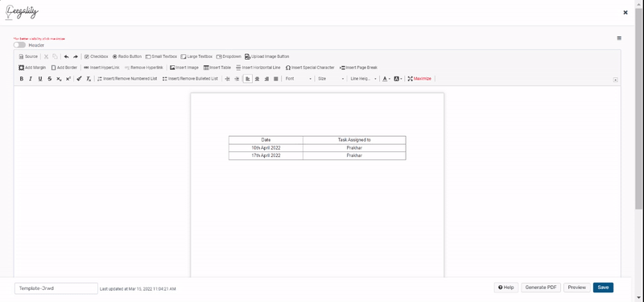Click the template name input field
This screenshot has width=644, height=302.
(56, 288)
